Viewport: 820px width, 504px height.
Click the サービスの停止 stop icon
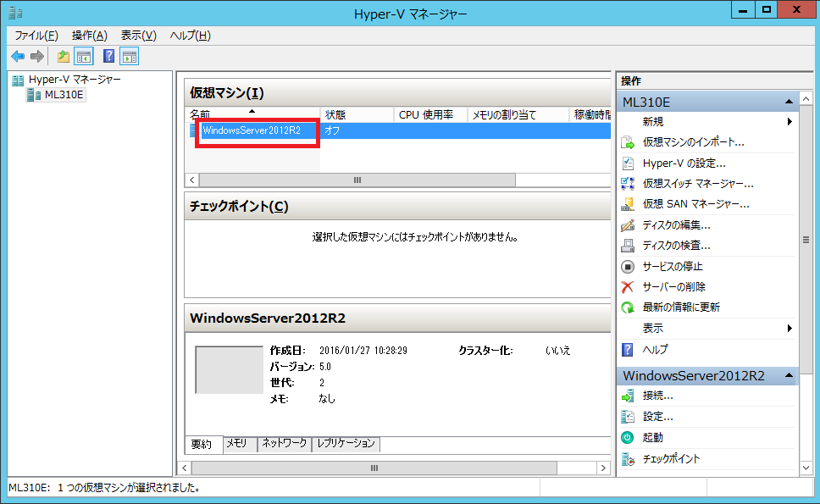point(628,266)
